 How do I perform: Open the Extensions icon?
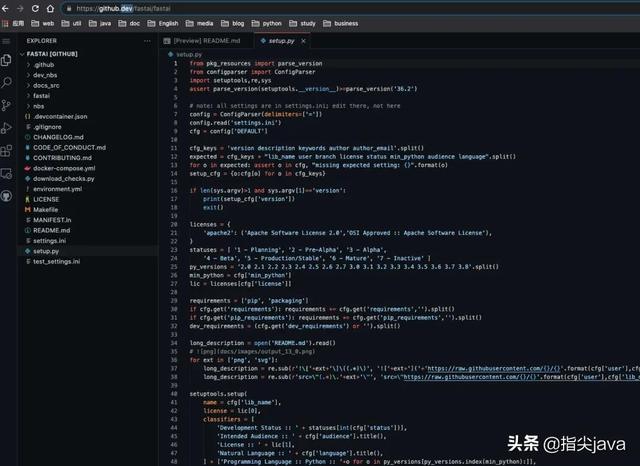[x=7, y=151]
